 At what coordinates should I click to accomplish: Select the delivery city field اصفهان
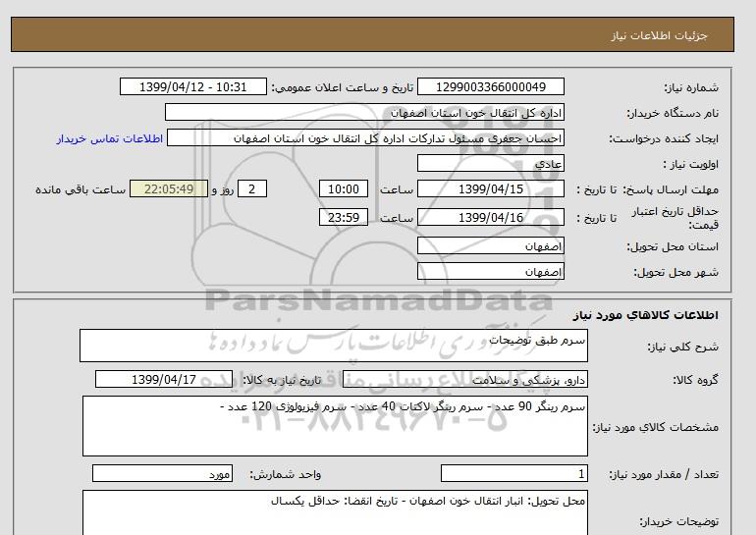pos(491,271)
